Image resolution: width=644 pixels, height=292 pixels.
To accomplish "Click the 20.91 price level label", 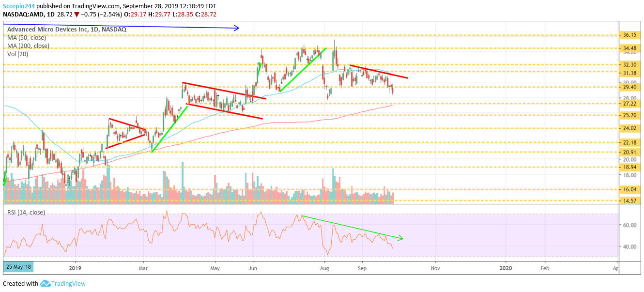I will (x=629, y=152).
